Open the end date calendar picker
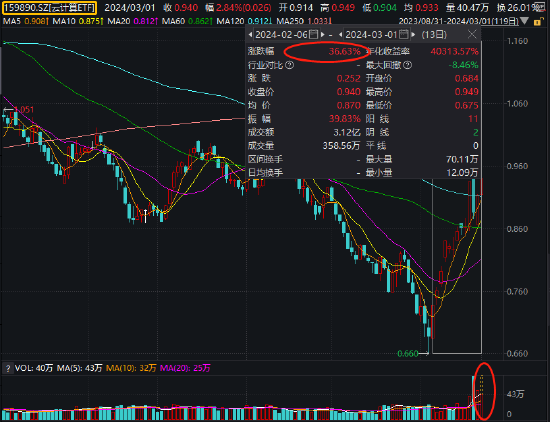Viewport: 550px width, 422px height. [x=404, y=34]
